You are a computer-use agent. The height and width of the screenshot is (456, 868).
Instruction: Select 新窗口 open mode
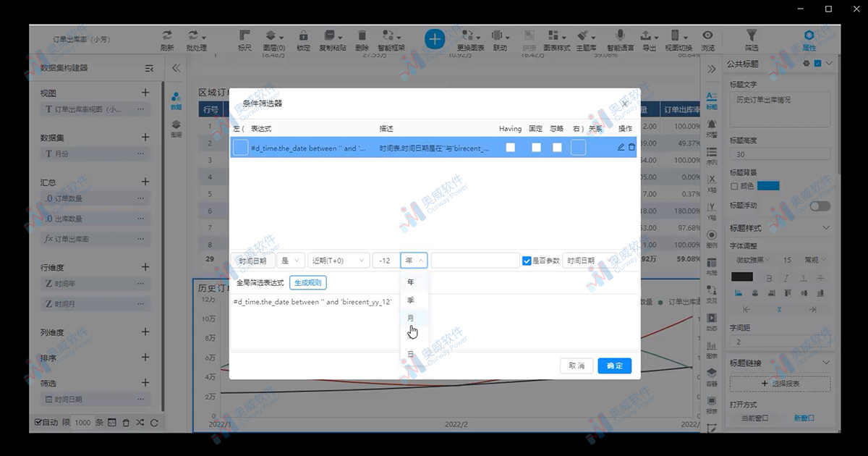(x=804, y=418)
